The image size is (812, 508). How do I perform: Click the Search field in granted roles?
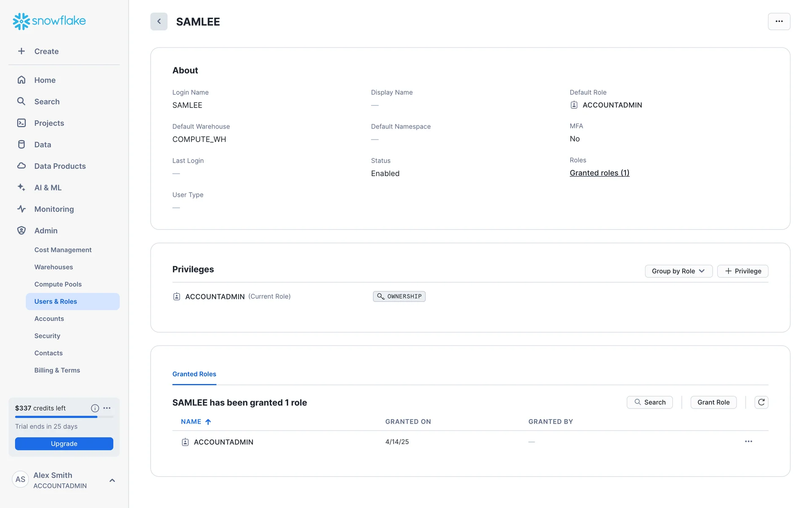[x=649, y=402]
